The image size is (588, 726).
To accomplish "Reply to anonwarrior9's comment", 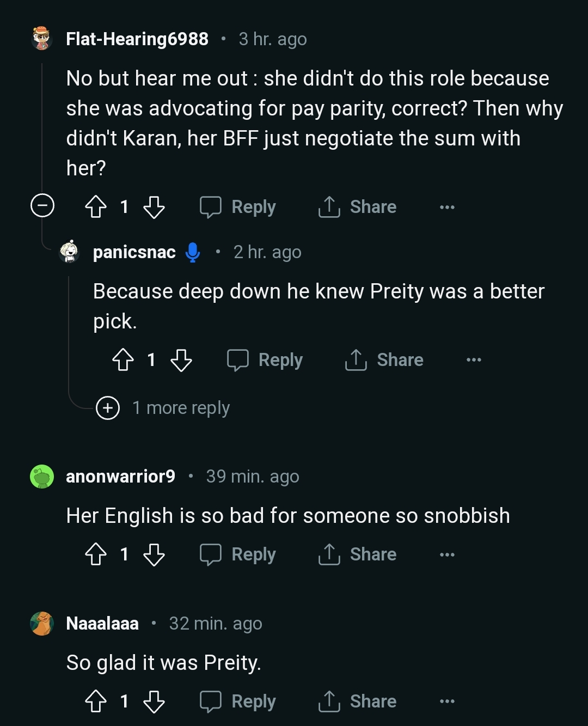I will [x=238, y=554].
